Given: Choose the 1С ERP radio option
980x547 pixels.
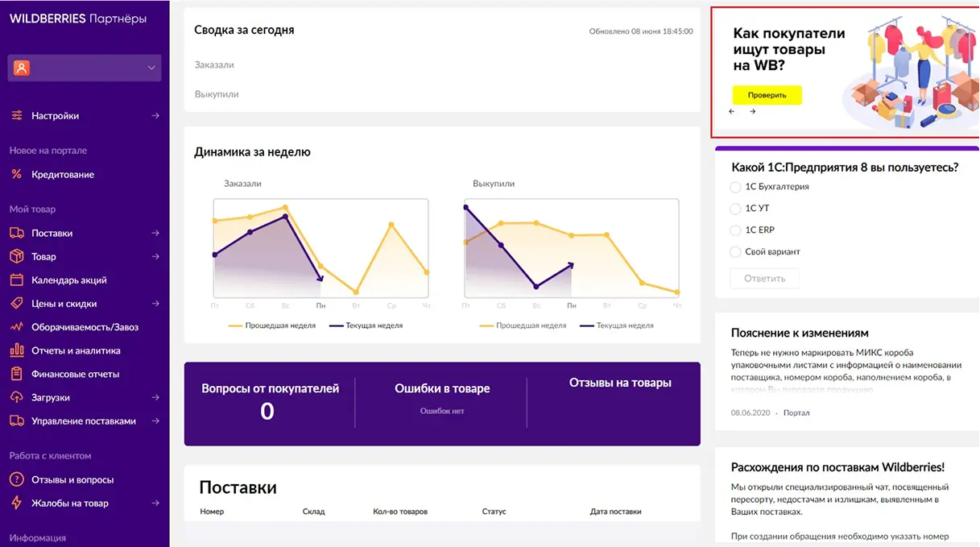Looking at the screenshot, I should 735,230.
